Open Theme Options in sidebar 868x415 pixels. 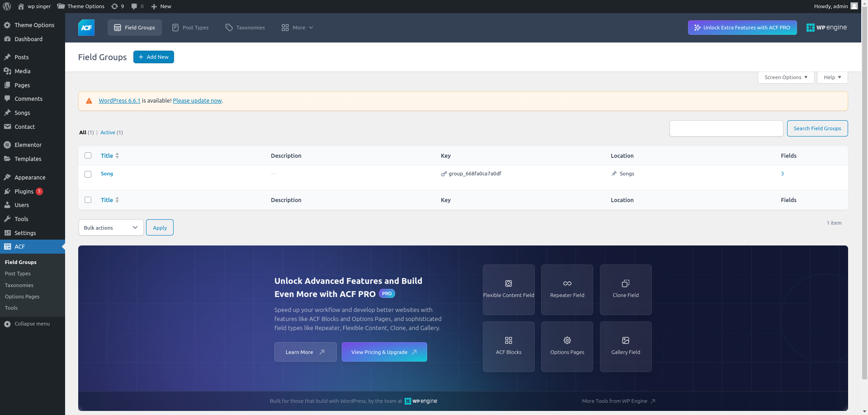click(x=33, y=25)
